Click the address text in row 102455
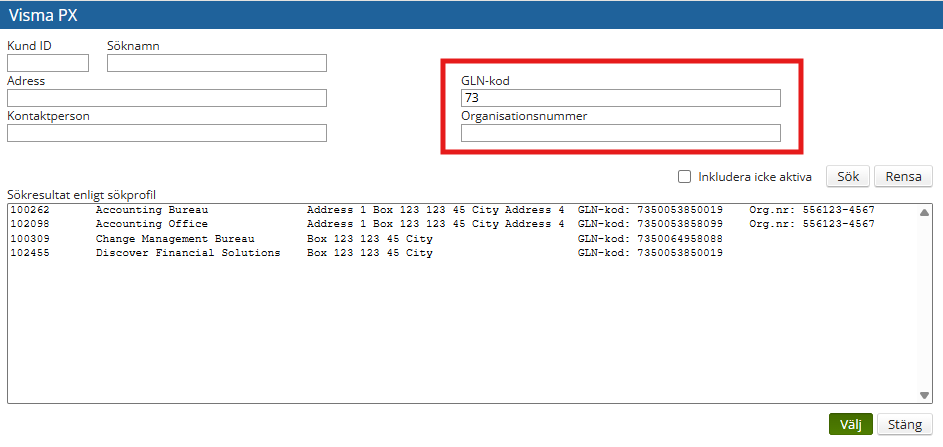The image size is (943, 447). click(369, 253)
